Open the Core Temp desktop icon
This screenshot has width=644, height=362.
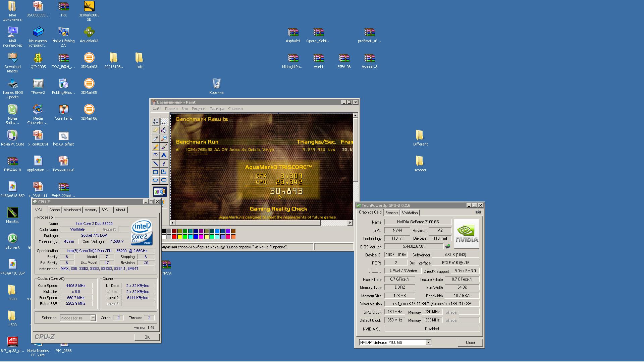[63, 112]
